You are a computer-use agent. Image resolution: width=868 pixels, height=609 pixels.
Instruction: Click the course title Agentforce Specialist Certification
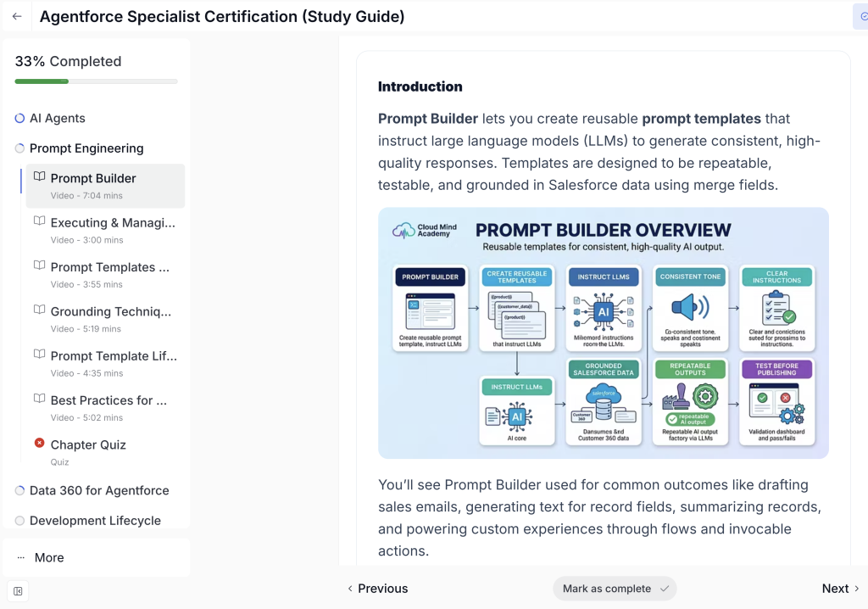tap(222, 17)
